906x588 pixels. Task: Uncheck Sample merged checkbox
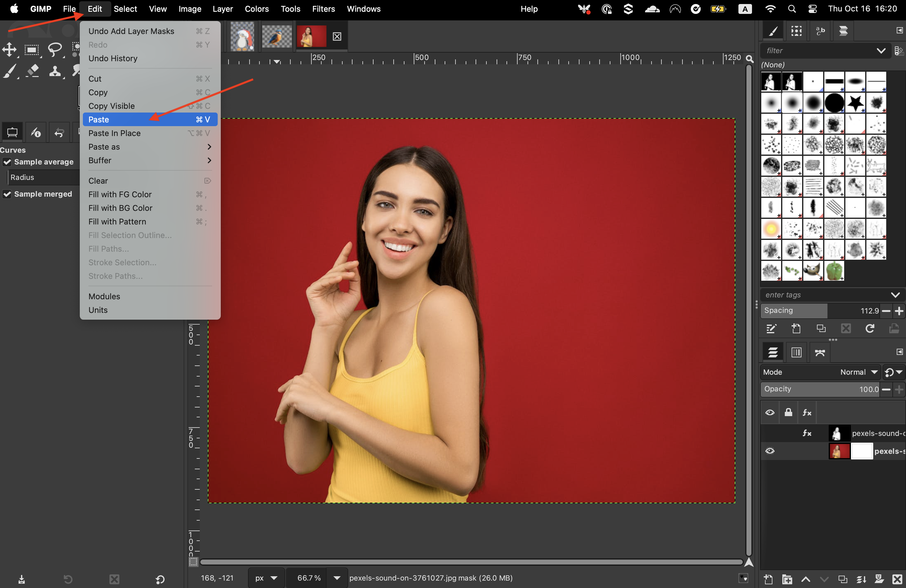(x=7, y=194)
